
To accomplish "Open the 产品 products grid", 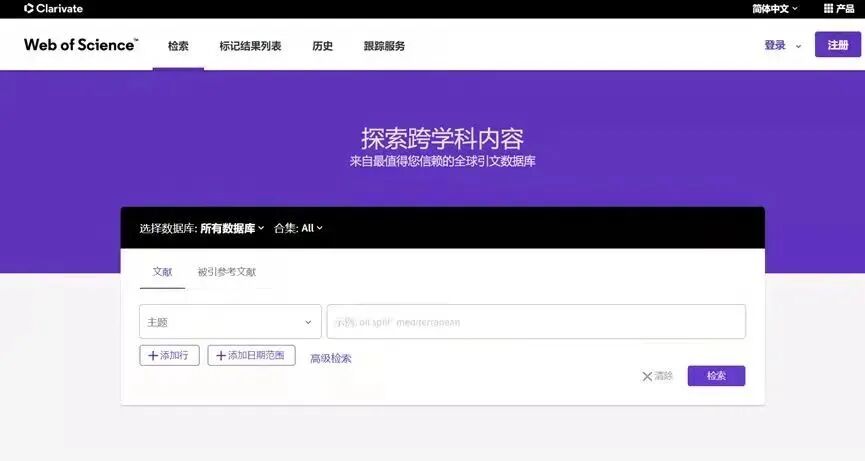I will [x=839, y=8].
